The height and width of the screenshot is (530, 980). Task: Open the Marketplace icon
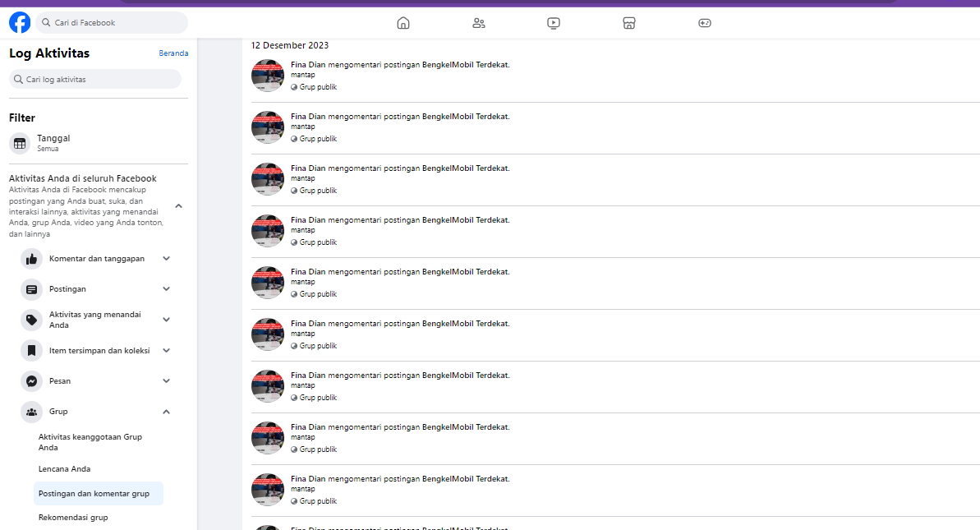[628, 23]
